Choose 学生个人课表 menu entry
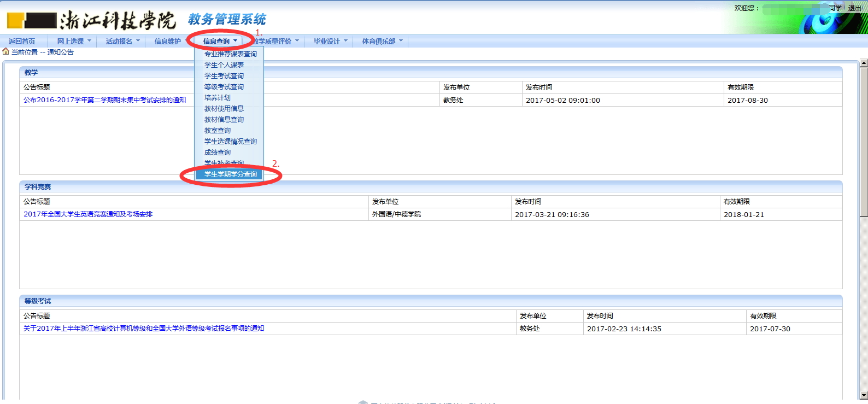 pyautogui.click(x=224, y=65)
